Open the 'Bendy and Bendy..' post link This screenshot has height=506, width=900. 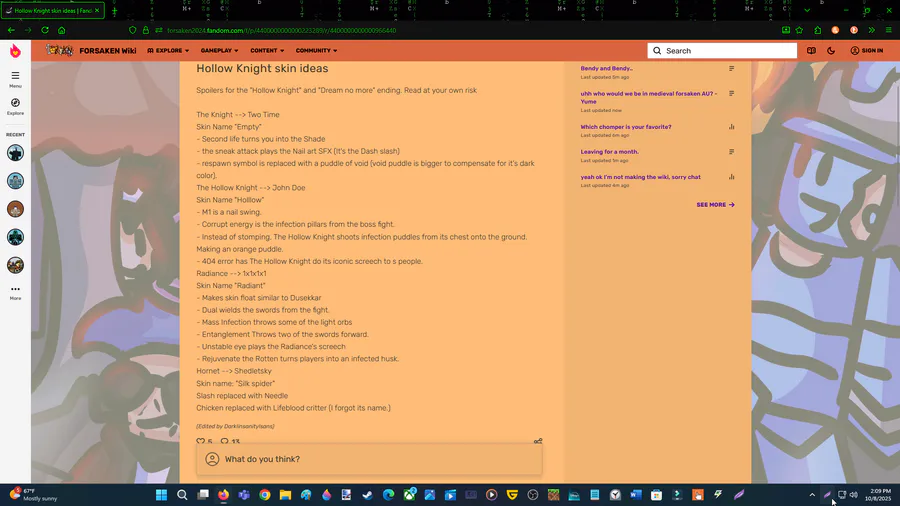click(x=606, y=68)
